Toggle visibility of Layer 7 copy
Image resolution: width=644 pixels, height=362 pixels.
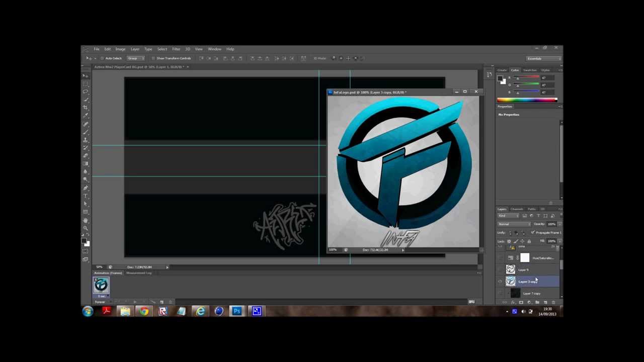coord(500,293)
